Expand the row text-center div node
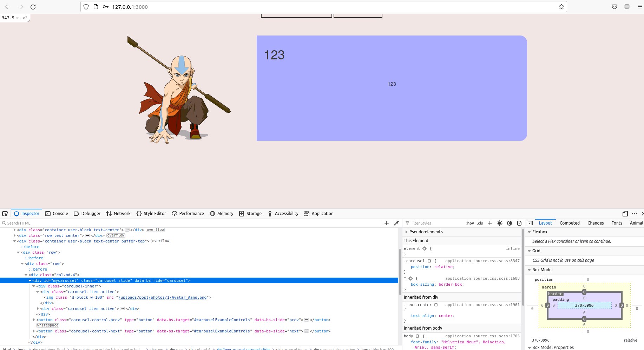 point(14,236)
